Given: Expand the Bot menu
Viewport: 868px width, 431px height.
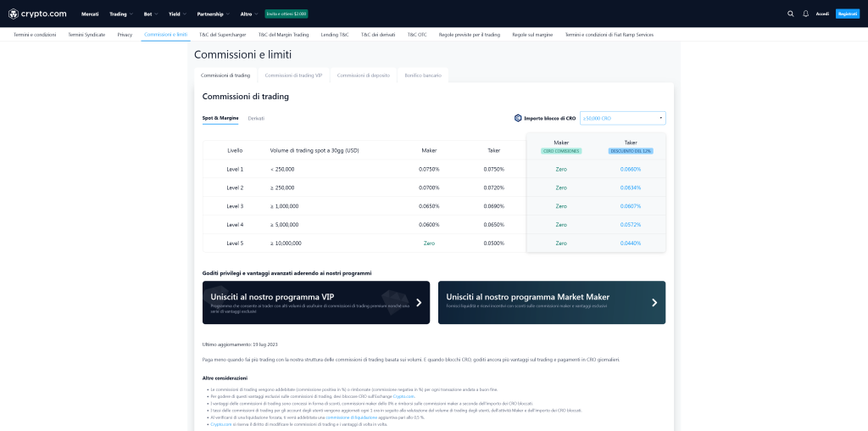Looking at the screenshot, I should click(x=151, y=14).
